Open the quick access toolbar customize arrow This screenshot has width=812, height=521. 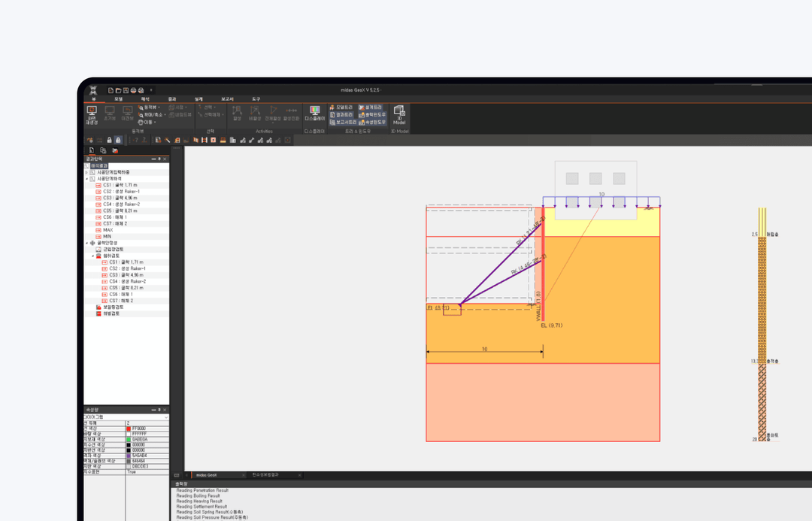(151, 90)
